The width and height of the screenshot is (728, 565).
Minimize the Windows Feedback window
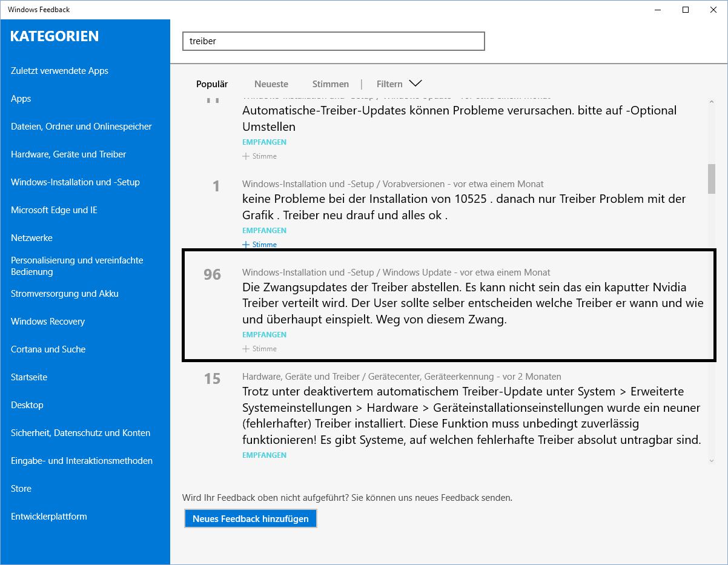pos(658,10)
